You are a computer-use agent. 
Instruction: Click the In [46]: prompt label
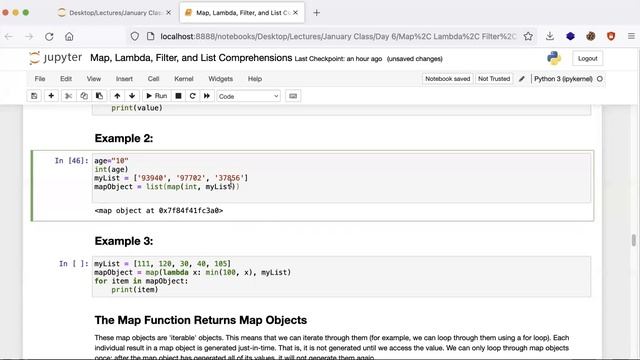click(x=71, y=161)
